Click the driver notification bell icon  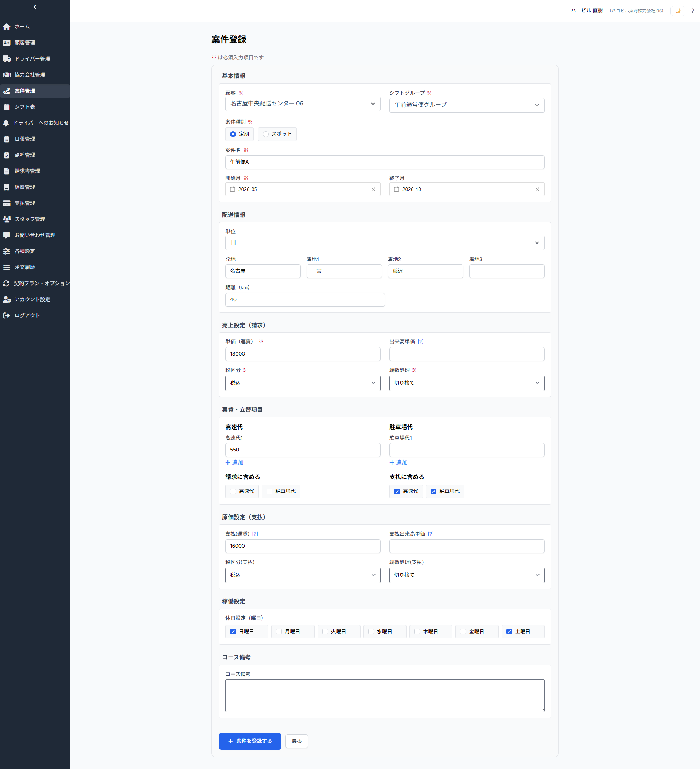point(6,123)
